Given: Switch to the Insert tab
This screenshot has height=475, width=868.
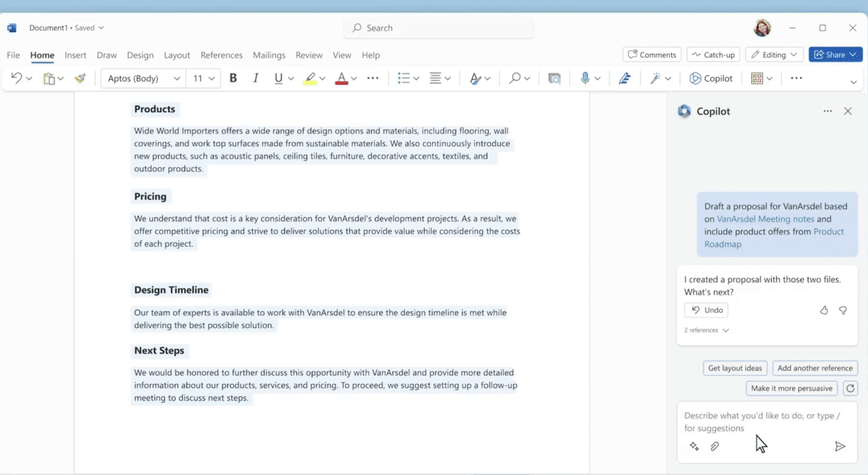Looking at the screenshot, I should point(75,55).
